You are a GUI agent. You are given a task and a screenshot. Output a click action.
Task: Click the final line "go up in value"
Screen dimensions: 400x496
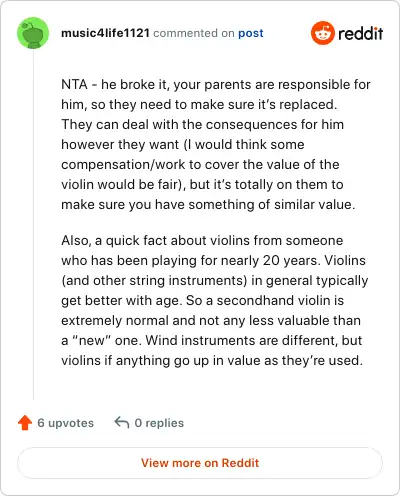(212, 360)
